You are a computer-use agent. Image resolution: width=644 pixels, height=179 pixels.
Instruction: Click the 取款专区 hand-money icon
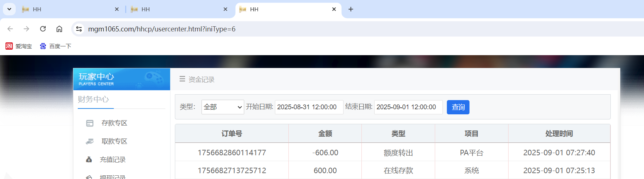(90, 141)
